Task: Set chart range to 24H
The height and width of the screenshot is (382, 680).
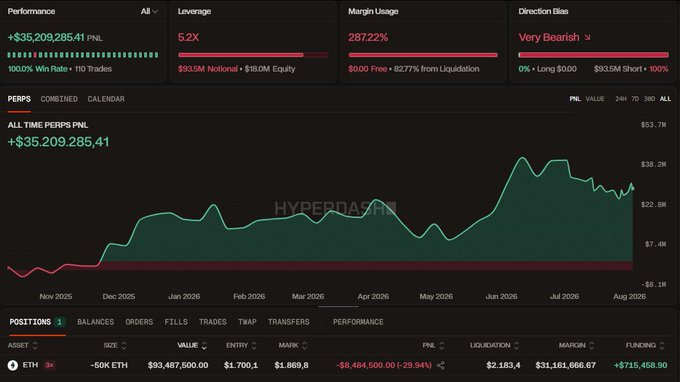Action: coord(621,99)
